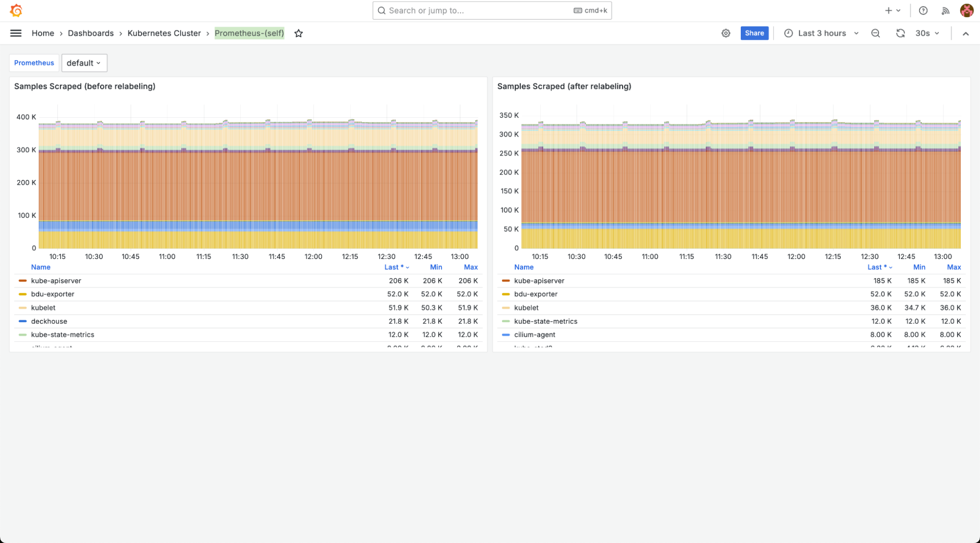Open dashboard settings gear icon

726,33
